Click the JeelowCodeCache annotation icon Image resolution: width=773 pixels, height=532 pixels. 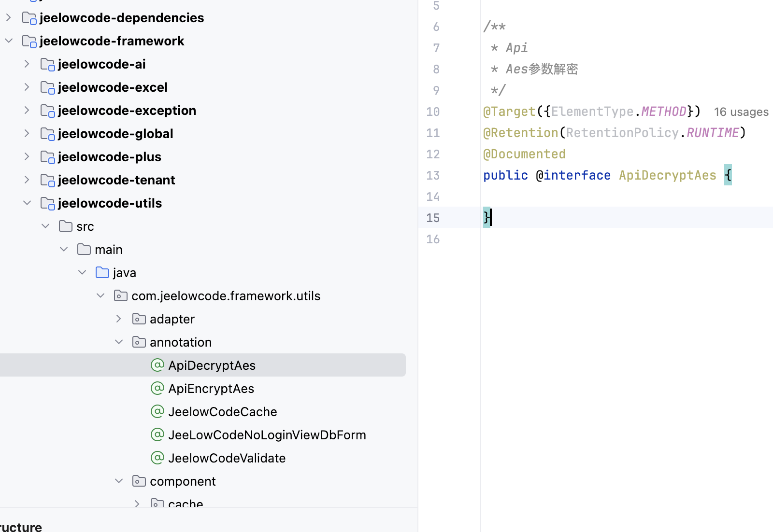[157, 411]
